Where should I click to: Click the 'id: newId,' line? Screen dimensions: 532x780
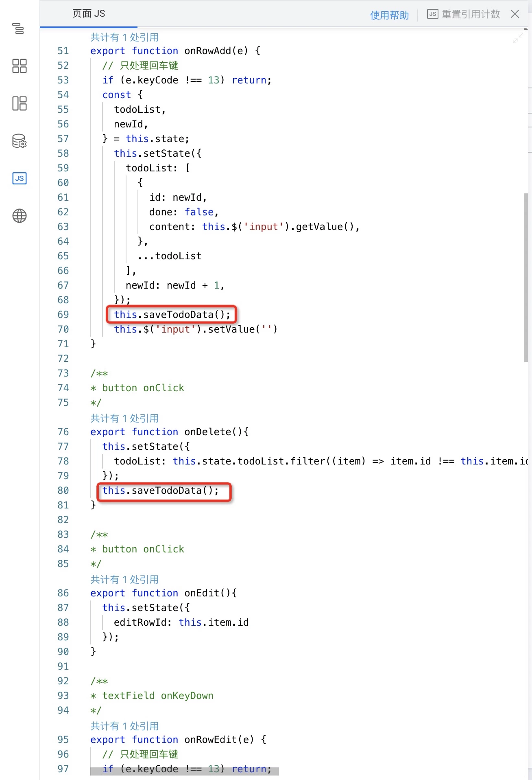click(178, 197)
